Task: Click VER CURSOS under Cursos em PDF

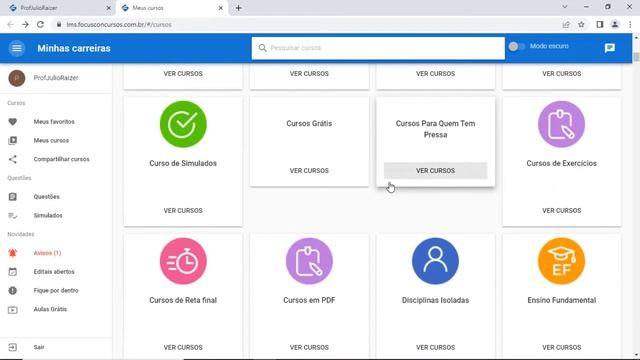Action: point(309,347)
